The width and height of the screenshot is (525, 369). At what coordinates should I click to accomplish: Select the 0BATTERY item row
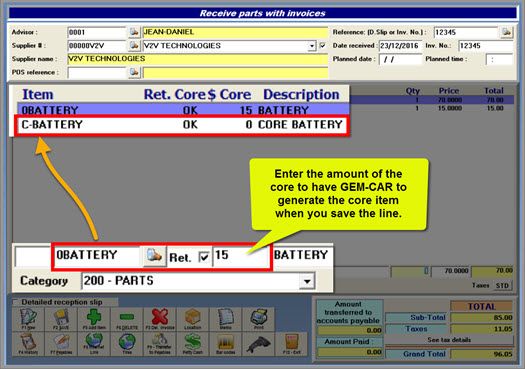click(x=183, y=110)
